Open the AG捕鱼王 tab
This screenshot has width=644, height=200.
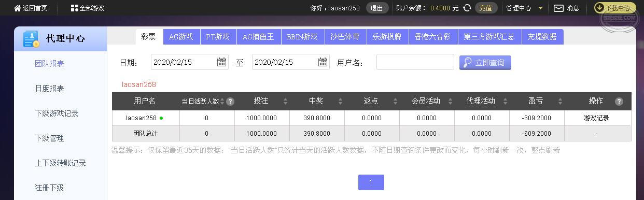(259, 37)
